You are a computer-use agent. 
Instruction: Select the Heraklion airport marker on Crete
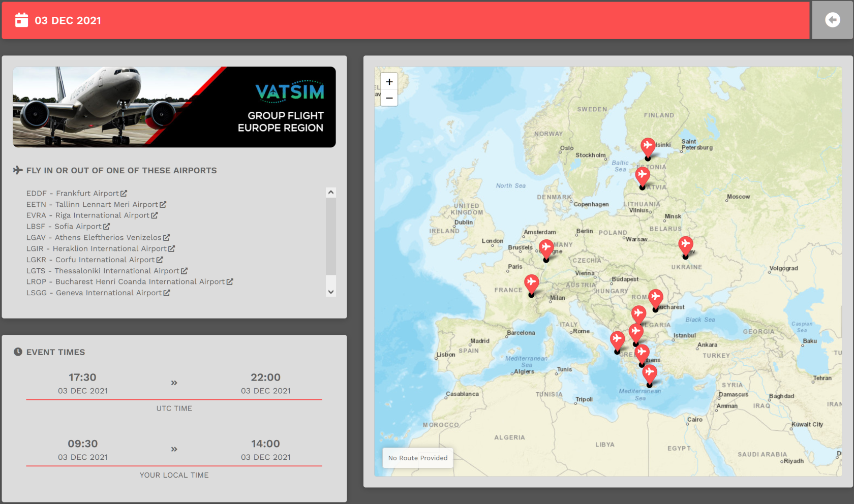650,375
